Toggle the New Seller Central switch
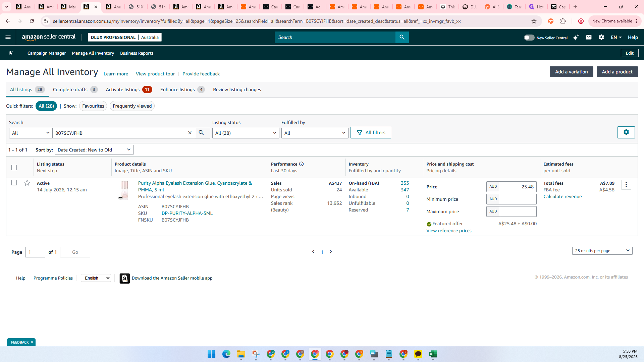This screenshot has width=644, height=362. (529, 38)
